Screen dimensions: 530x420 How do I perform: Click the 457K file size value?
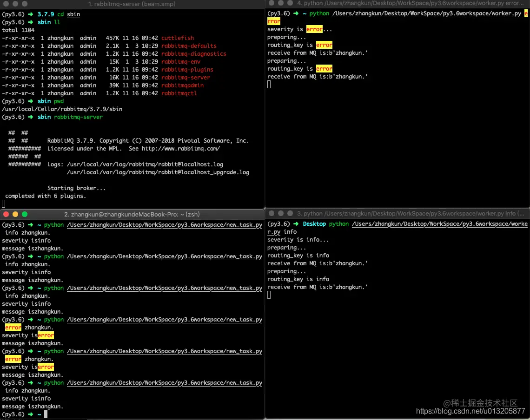coord(112,38)
